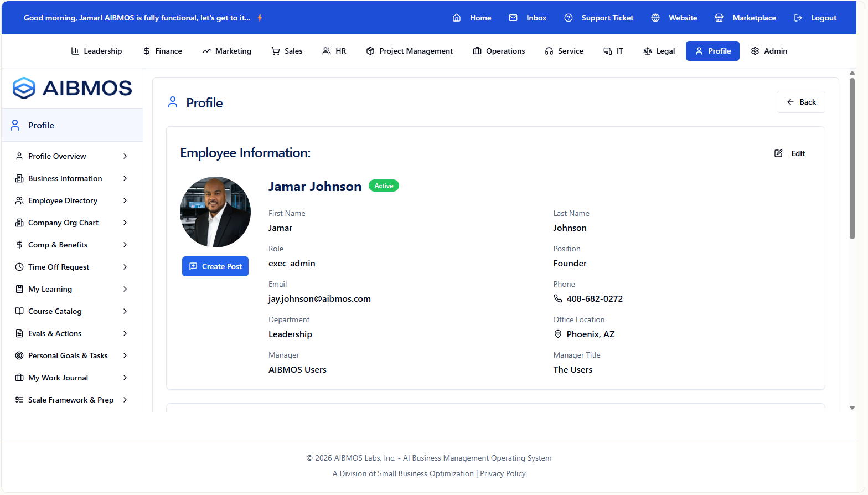Click the Logout arrow icon
The width and height of the screenshot is (868, 495).
coord(798,18)
